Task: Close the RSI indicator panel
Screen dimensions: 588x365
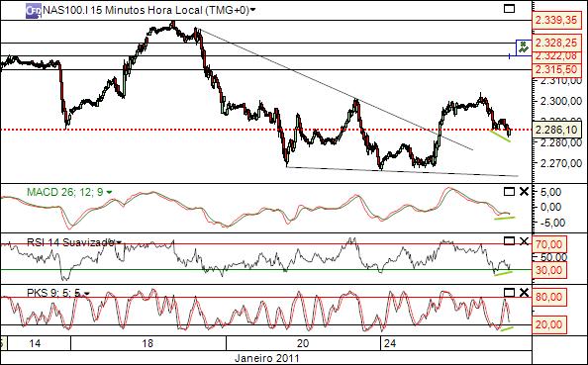Action: click(x=524, y=241)
